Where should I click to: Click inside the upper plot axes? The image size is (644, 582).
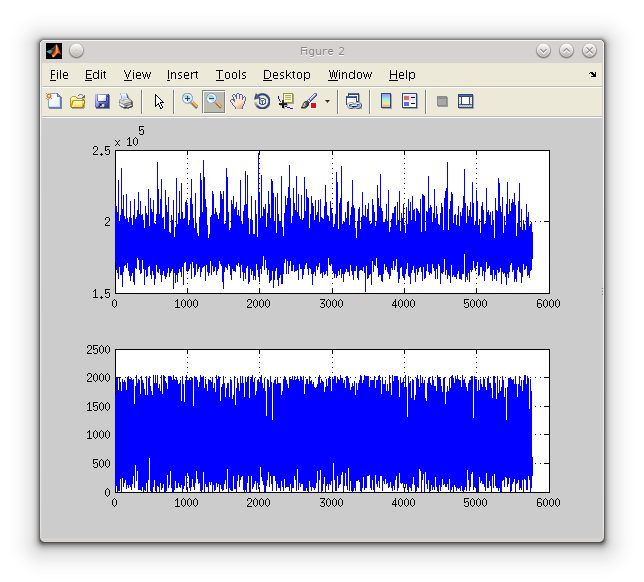click(x=332, y=222)
